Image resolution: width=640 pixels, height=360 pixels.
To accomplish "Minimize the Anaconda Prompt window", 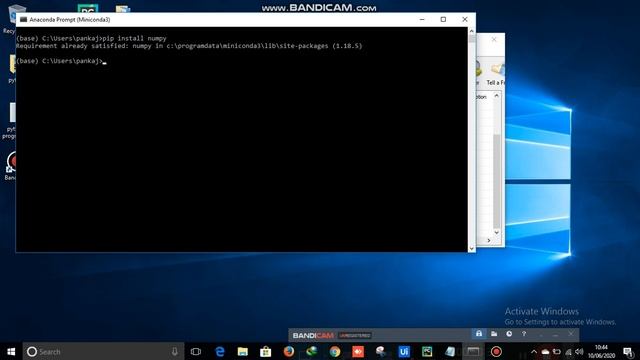I will pos(422,19).
